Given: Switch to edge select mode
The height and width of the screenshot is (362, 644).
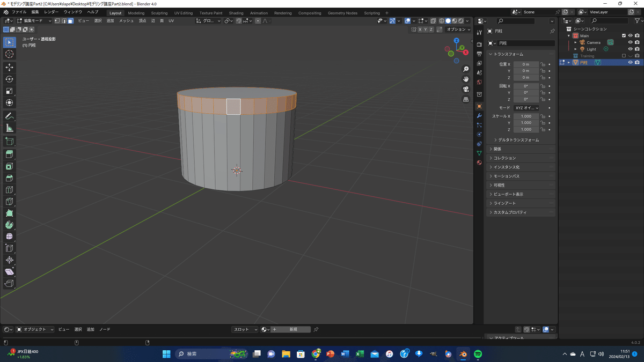Looking at the screenshot, I should pyautogui.click(x=64, y=21).
